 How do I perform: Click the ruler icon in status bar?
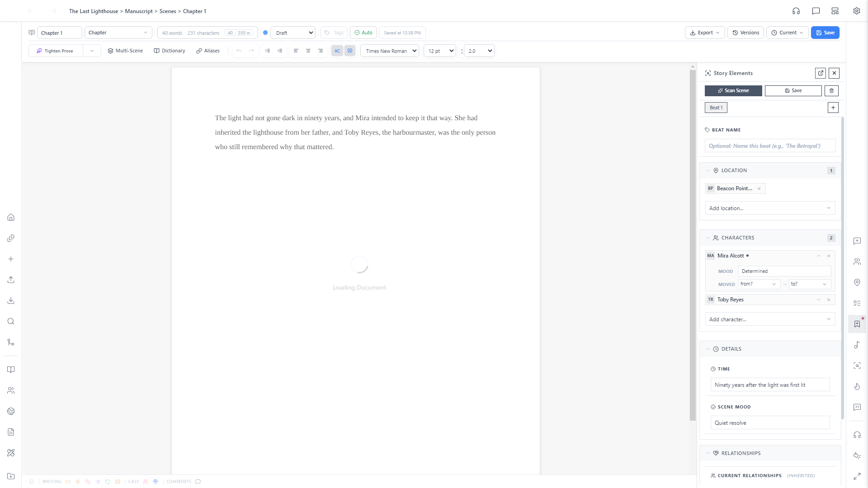(x=88, y=482)
